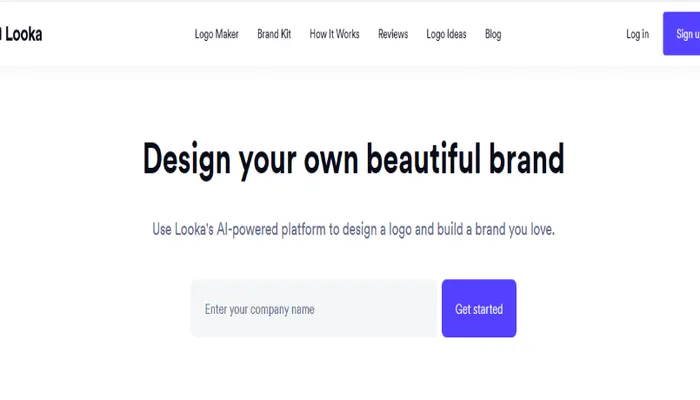The height and width of the screenshot is (400, 700).
Task: Click 'build a brand you love' tagline text
Action: point(496,229)
